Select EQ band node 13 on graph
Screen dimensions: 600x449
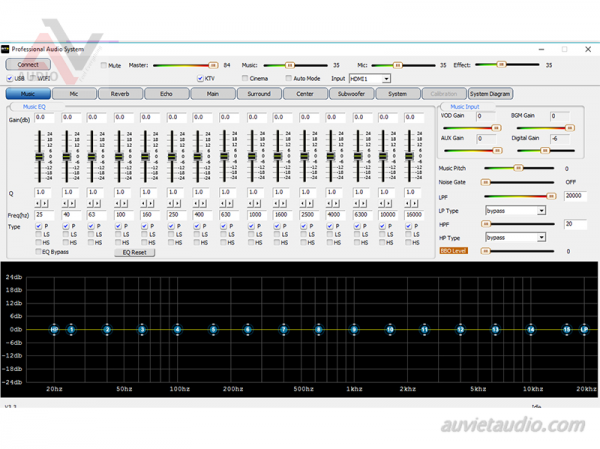[495, 329]
